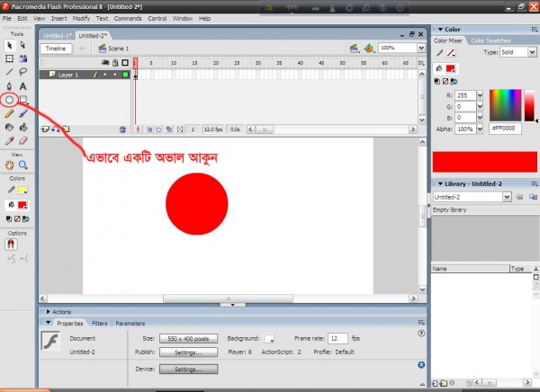The image size is (540, 392).
Task: Select the Eyedropper tool
Action: pyautogui.click(x=10, y=141)
